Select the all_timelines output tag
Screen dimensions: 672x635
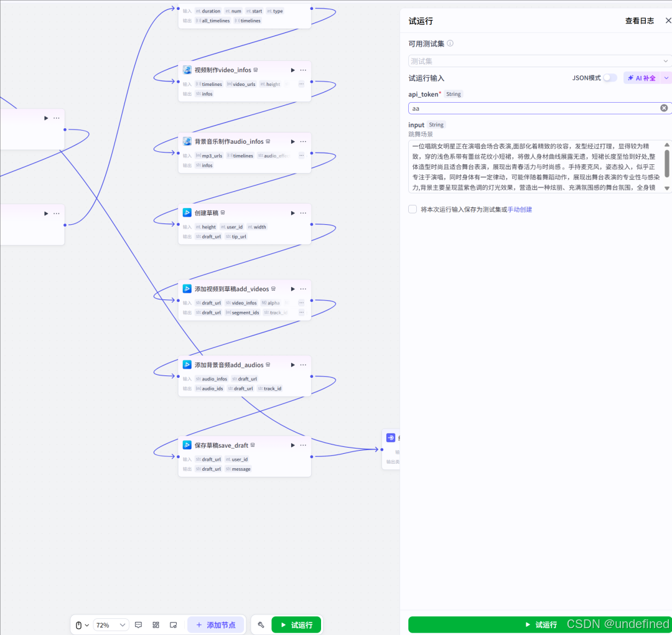point(213,21)
